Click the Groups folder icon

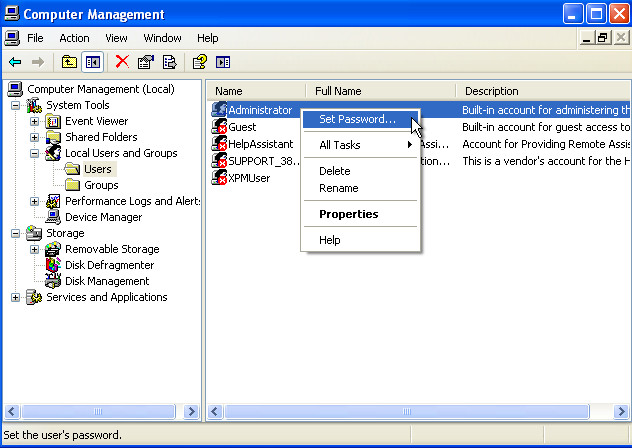click(72, 185)
